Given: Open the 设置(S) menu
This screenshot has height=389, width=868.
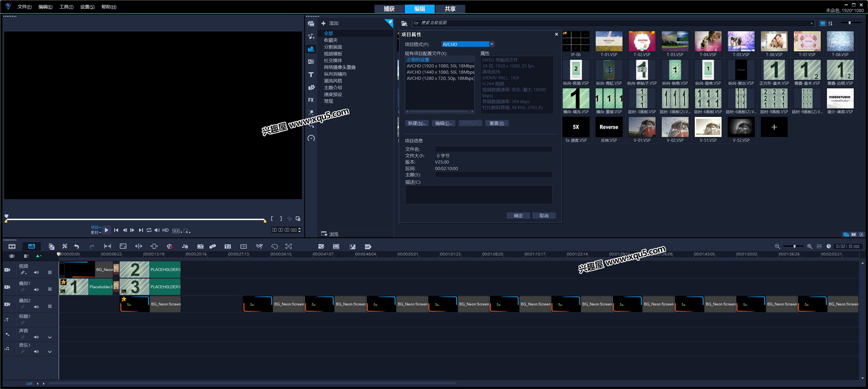Looking at the screenshot, I should tap(87, 7).
